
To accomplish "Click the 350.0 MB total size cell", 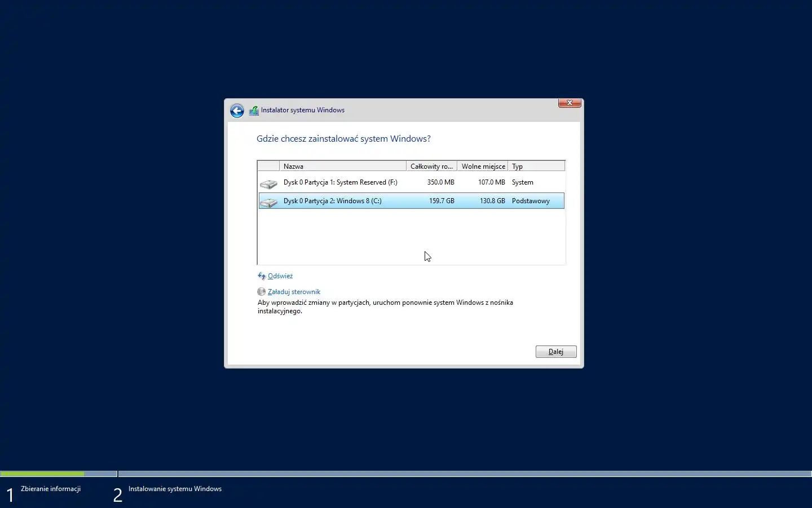I will coord(440,182).
